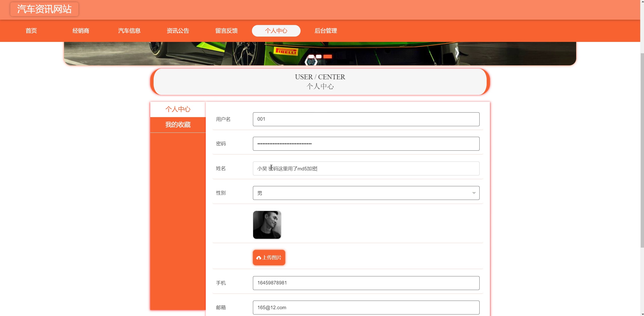Click the avatar photo thumbnail
Screen dimensions: 644x316
(267, 225)
